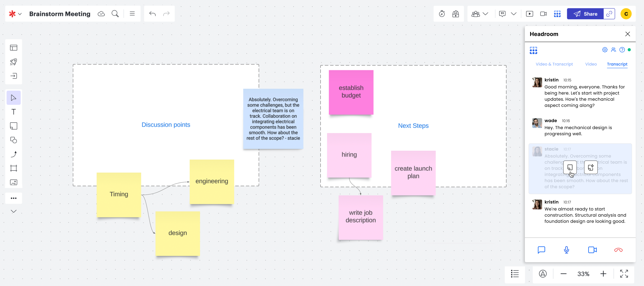
Task: Pick the connector line tool
Action: 14,154
